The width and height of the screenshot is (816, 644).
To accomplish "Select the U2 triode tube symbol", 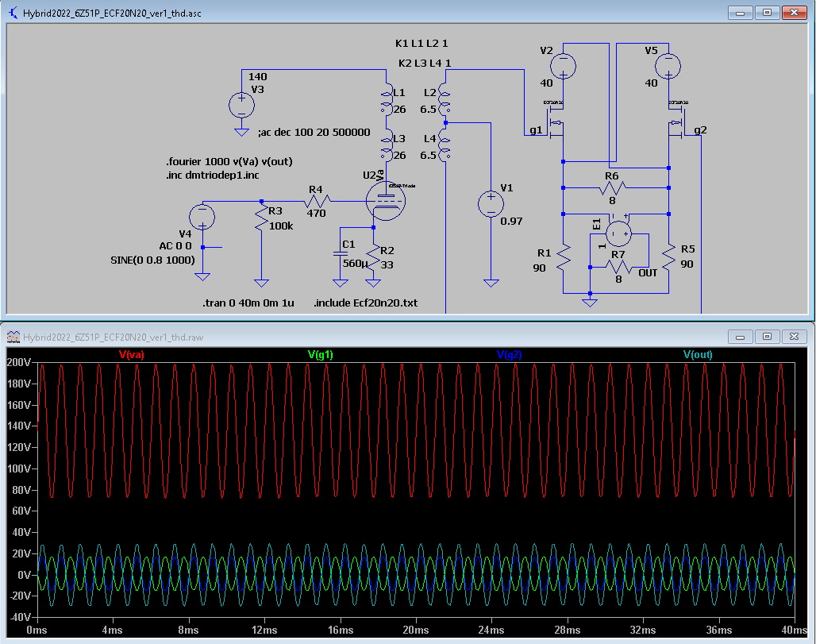I will (x=383, y=198).
